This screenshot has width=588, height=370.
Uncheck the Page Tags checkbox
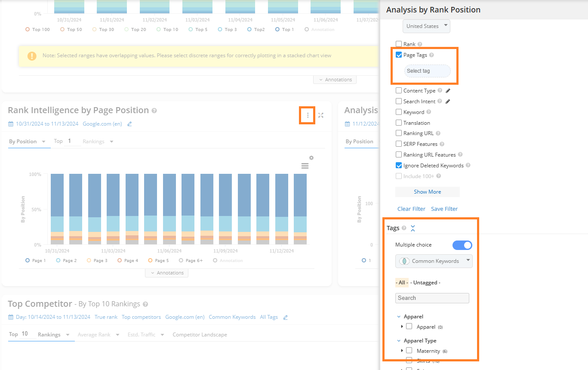(x=399, y=55)
